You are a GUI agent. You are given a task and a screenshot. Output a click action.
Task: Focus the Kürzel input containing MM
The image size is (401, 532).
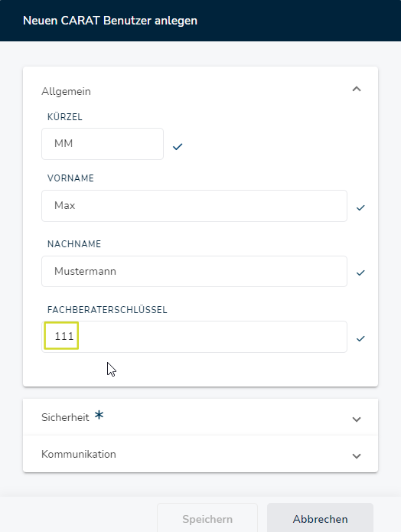click(x=103, y=144)
